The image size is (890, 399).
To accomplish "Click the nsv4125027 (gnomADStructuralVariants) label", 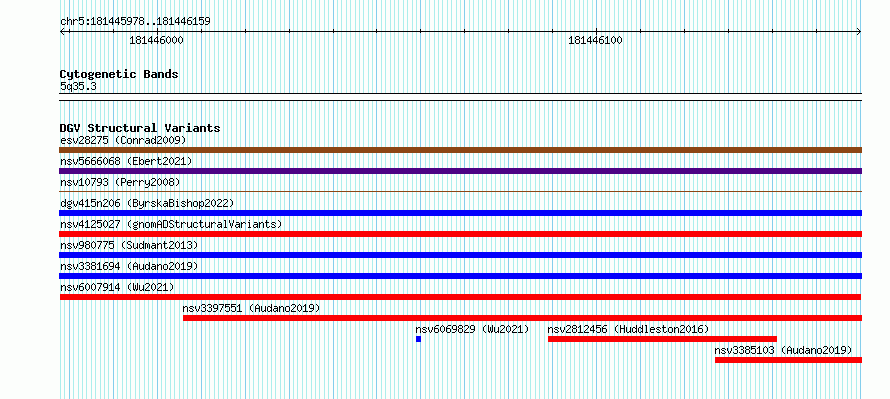I will 171,224.
